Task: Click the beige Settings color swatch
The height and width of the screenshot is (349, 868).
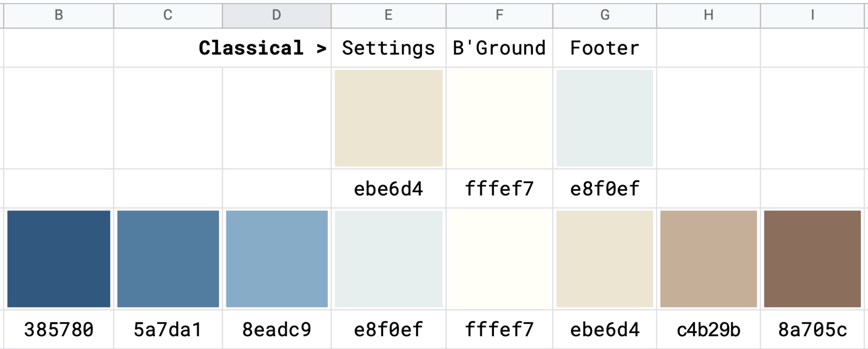Action: [388, 118]
